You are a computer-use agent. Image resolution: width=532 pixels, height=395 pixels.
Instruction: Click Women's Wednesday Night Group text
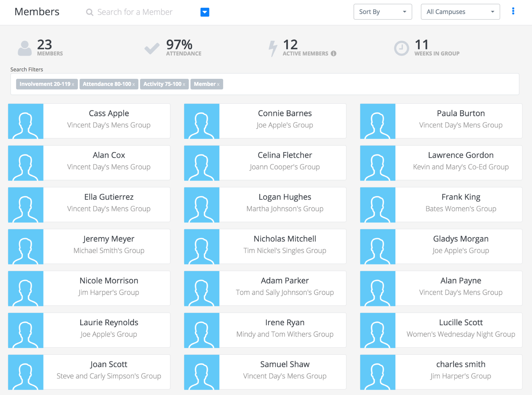(461, 334)
